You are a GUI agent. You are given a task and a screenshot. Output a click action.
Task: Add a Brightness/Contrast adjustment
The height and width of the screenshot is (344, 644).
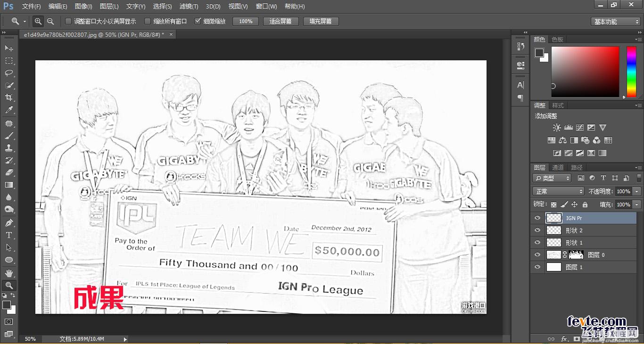click(x=557, y=128)
